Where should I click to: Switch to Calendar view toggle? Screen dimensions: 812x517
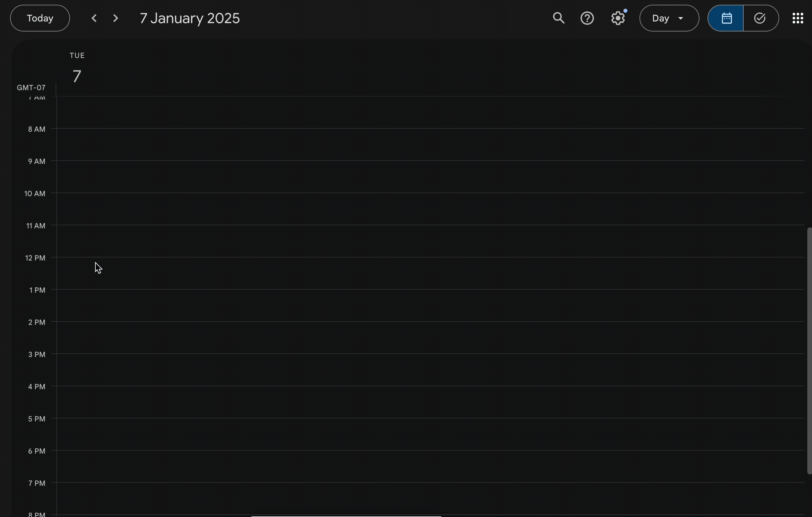(x=726, y=18)
